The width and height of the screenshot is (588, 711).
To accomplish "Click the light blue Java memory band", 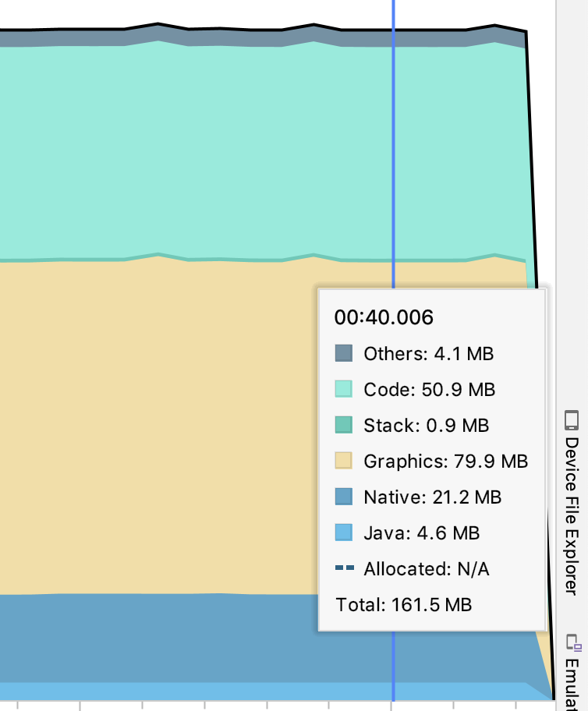I will point(156,691).
